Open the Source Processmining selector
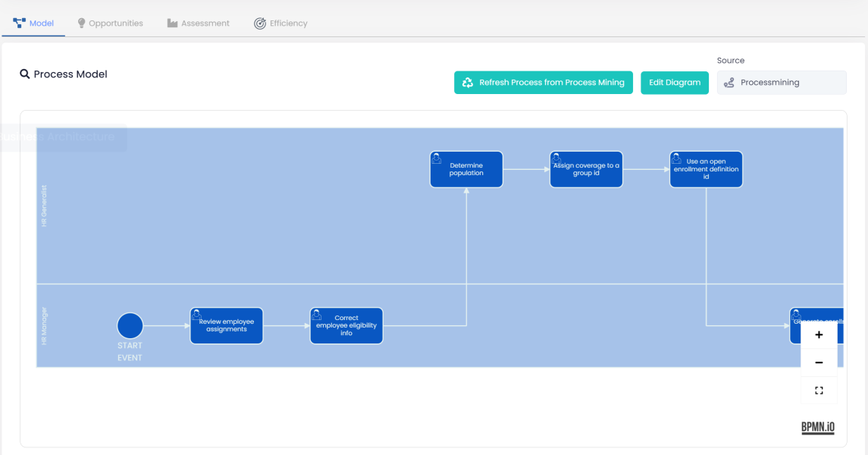 click(x=782, y=82)
